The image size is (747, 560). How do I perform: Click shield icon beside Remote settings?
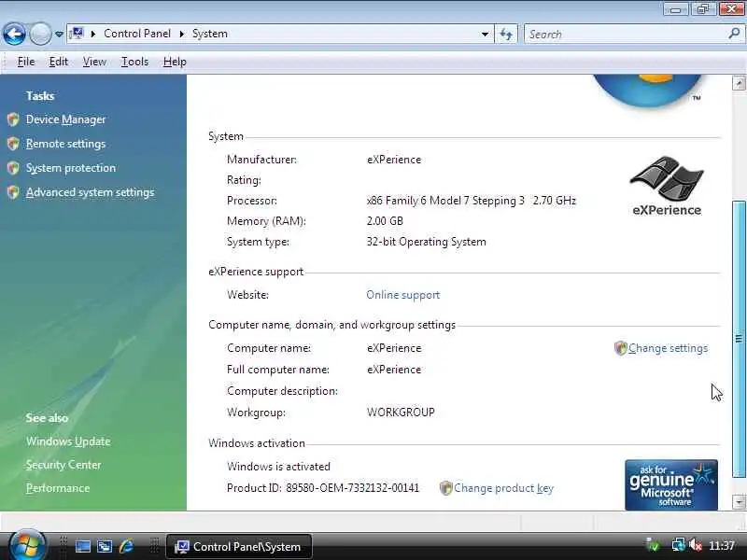tap(13, 144)
